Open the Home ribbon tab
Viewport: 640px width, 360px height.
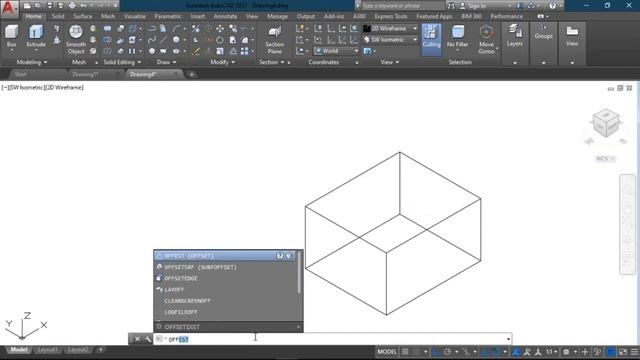point(33,16)
